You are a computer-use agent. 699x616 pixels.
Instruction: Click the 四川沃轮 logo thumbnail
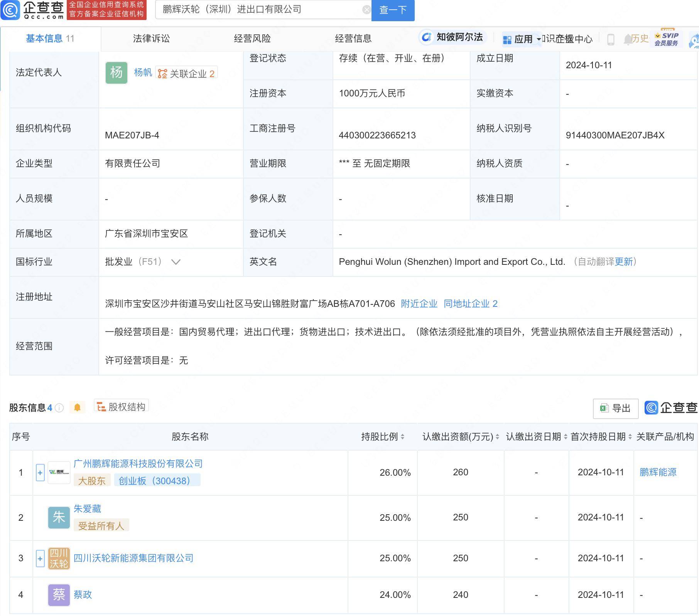[x=59, y=559]
